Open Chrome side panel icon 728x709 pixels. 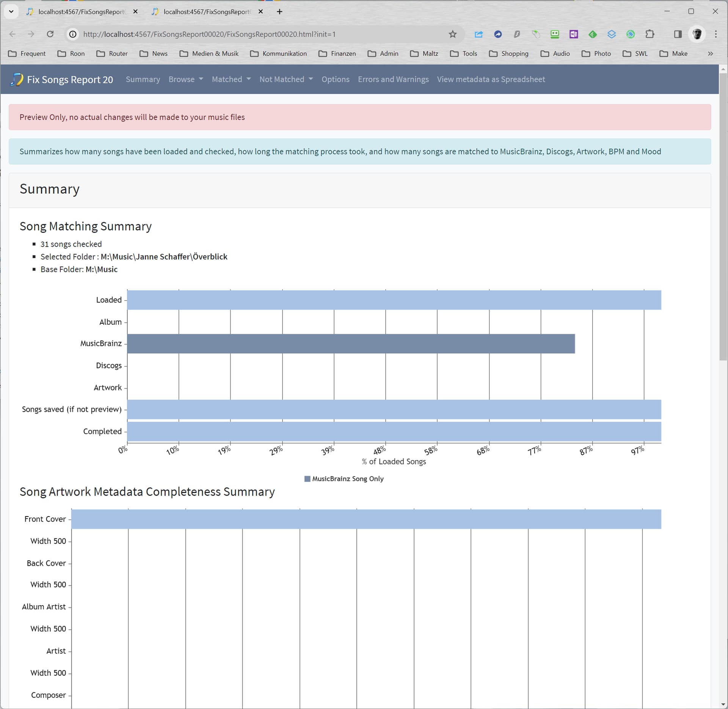click(x=678, y=34)
